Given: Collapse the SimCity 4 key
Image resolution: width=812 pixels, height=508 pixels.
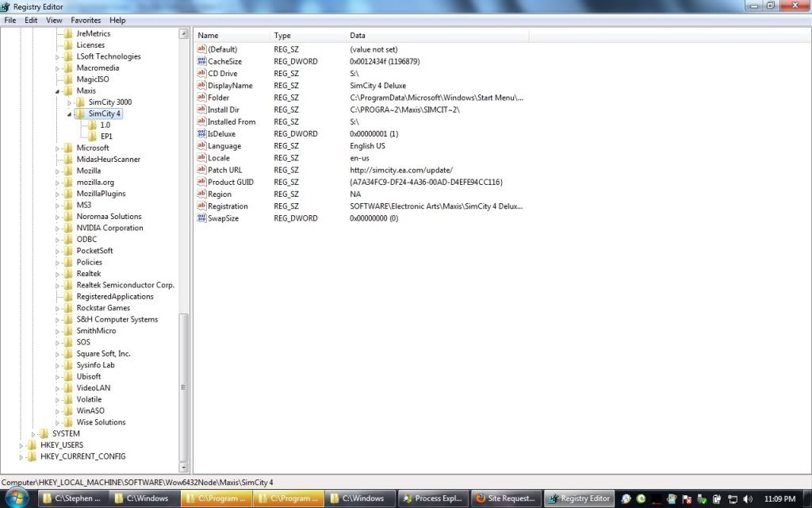Looking at the screenshot, I should 70,114.
